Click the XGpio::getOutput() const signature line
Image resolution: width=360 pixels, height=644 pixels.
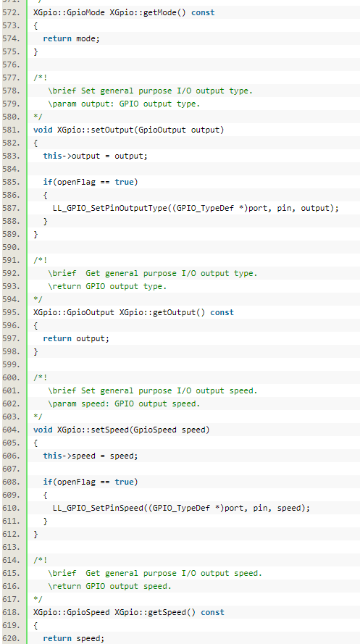[x=133, y=312]
